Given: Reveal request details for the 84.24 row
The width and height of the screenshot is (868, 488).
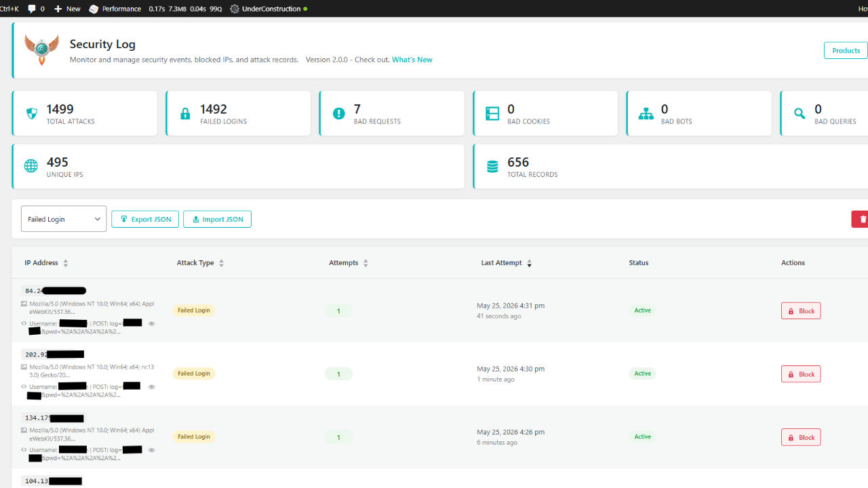Looking at the screenshot, I should pyautogui.click(x=152, y=324).
